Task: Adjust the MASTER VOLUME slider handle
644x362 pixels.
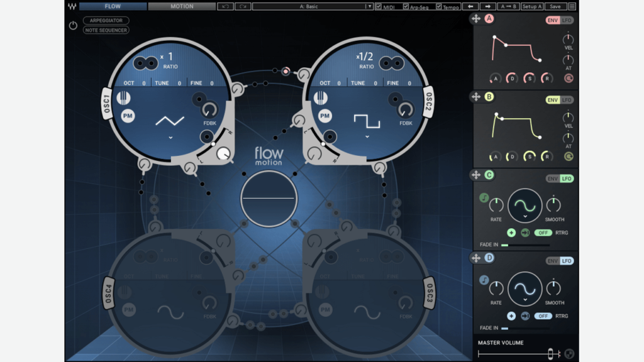Action: click(550, 354)
